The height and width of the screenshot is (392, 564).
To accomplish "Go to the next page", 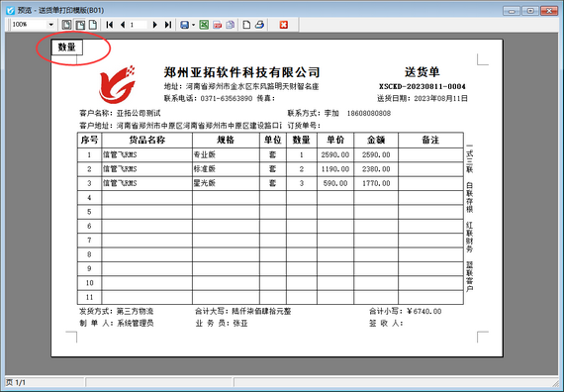I will [155, 25].
